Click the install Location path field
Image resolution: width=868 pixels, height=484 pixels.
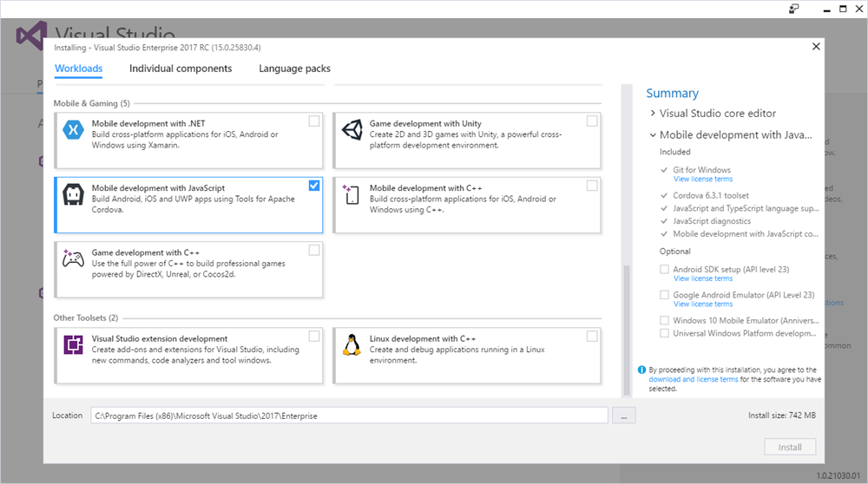(349, 416)
